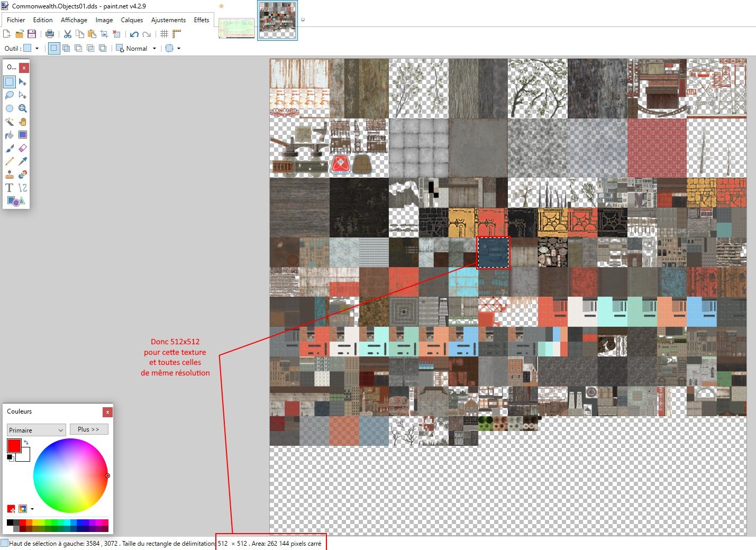Screen dimensions: 756x550
Task: Redo the last undone action
Action: pyautogui.click(x=147, y=34)
